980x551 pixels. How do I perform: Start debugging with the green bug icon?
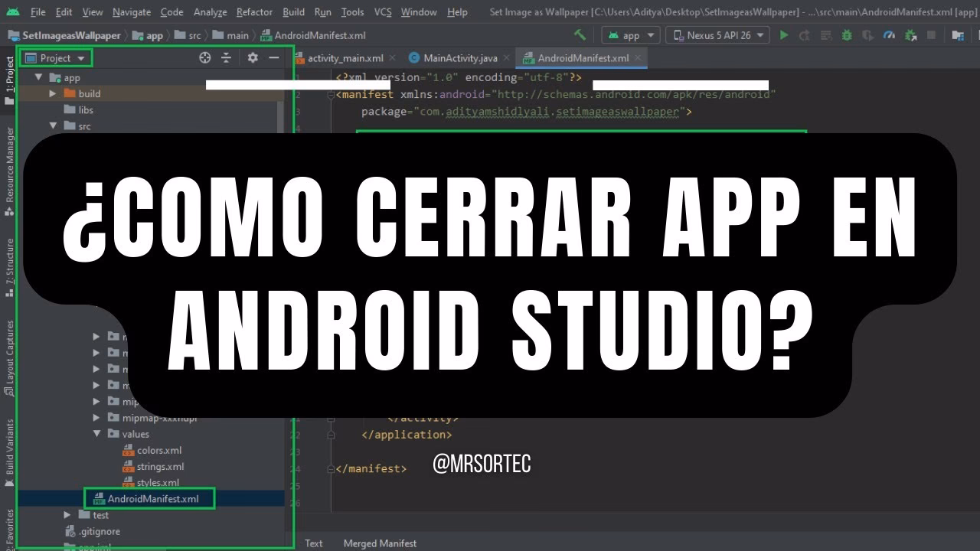pyautogui.click(x=846, y=35)
